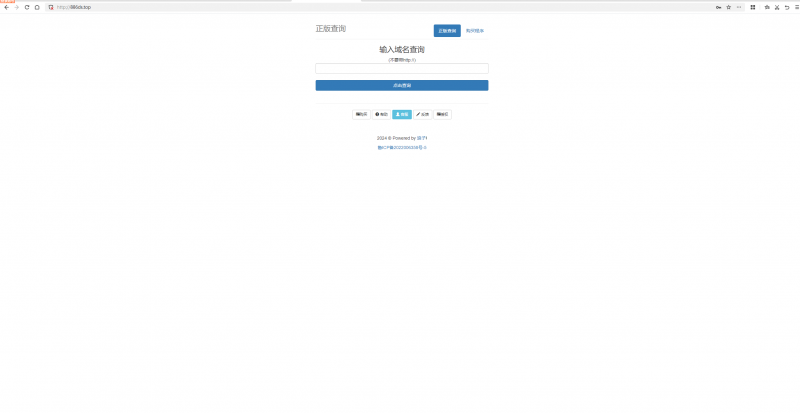Click the browser forward arrow
Screen dimensions: 800x413
tap(17, 7)
